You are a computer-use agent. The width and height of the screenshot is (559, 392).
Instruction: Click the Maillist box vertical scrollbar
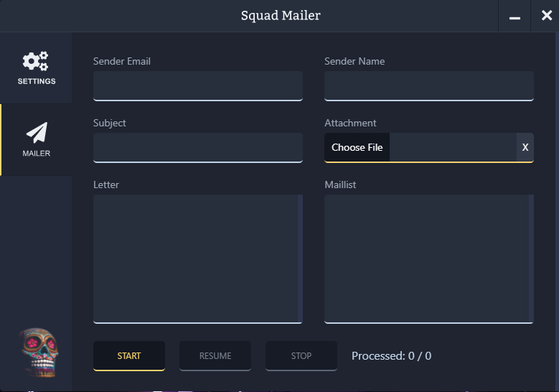[x=531, y=258]
